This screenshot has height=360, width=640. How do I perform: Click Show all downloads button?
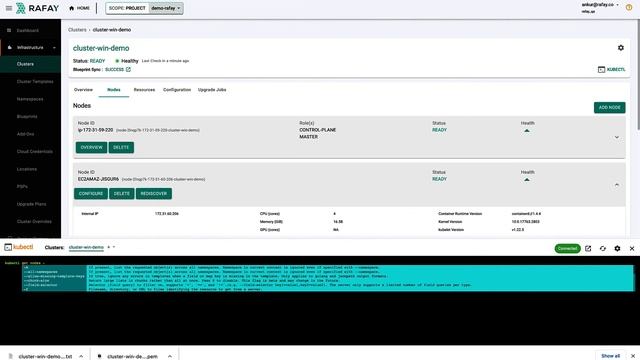(611, 356)
